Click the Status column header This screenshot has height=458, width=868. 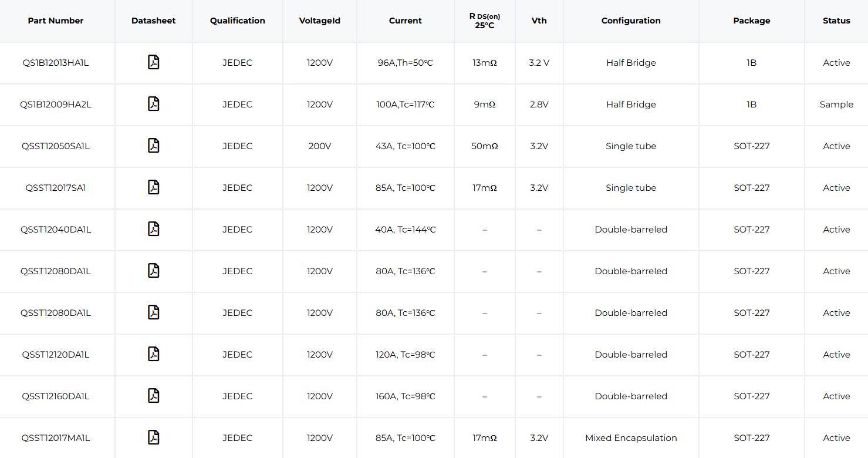(x=836, y=21)
